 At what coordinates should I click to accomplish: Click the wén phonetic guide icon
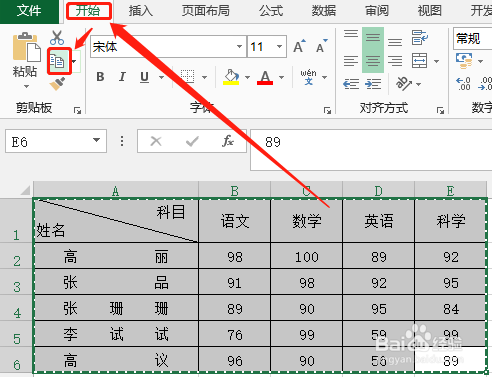(308, 77)
